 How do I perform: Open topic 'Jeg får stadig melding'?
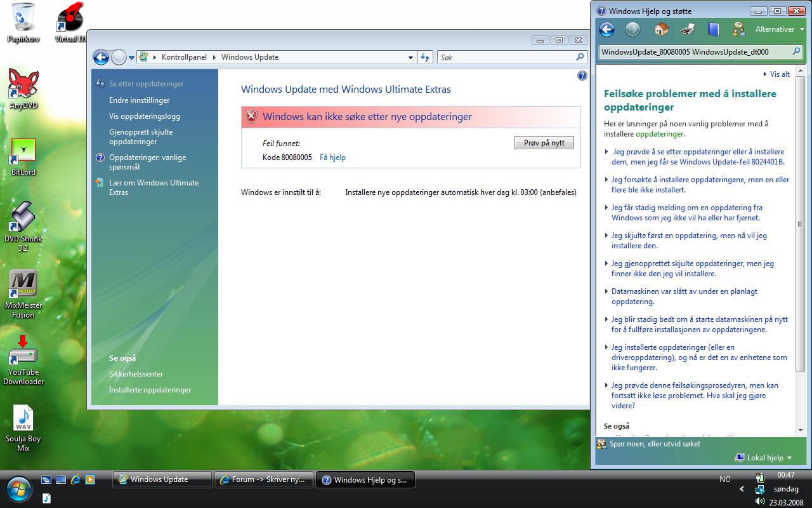(687, 213)
